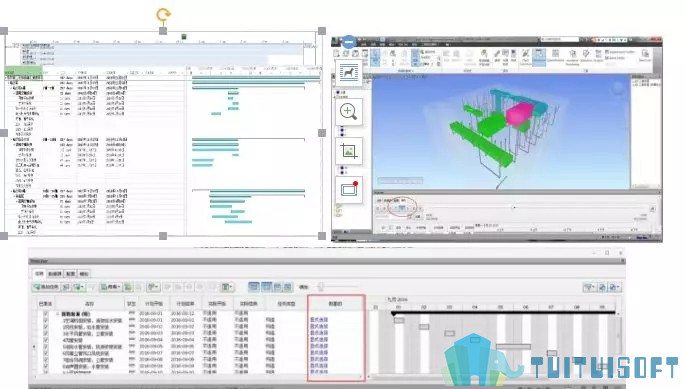
Task: Toggle checkbox of task starting 2016-09-05
Action: (x=46, y=346)
